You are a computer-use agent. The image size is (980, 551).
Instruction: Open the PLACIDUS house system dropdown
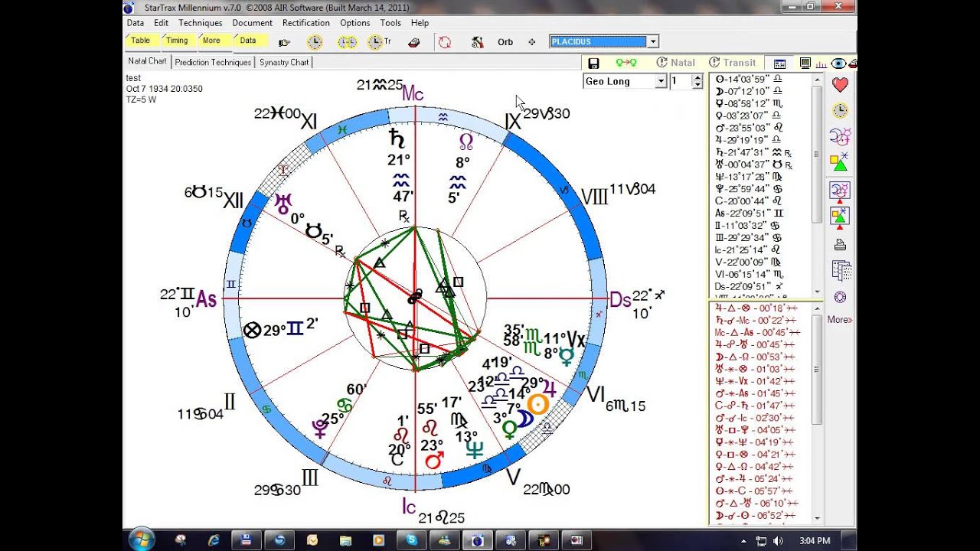[x=652, y=41]
